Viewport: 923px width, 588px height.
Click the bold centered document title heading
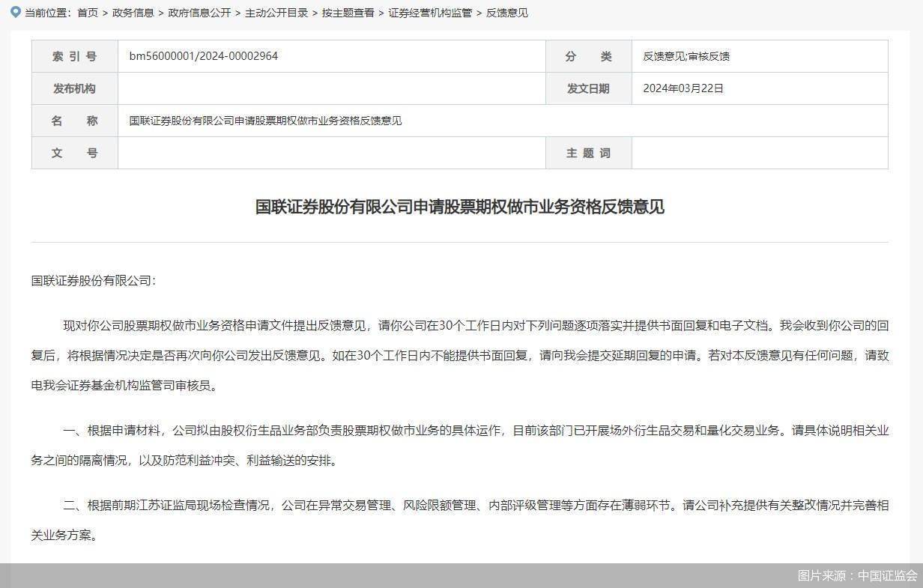(460, 207)
